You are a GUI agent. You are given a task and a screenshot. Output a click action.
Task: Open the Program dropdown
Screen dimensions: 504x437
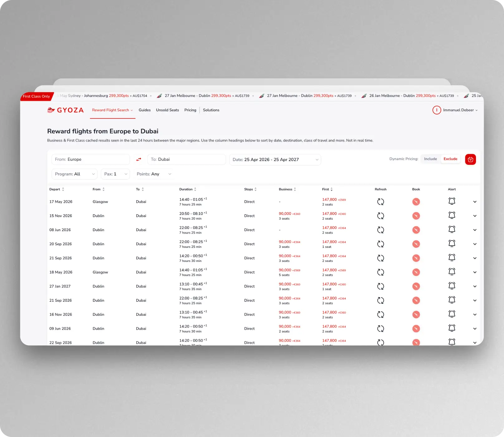75,174
